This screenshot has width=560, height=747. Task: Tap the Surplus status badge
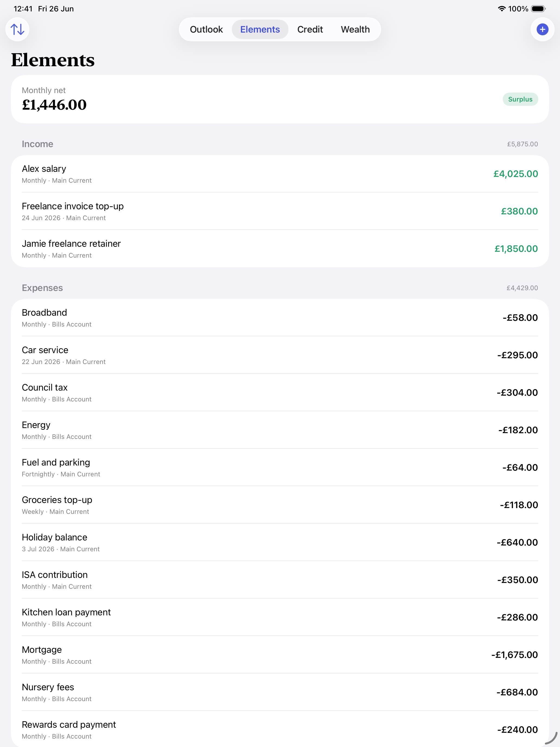click(520, 99)
